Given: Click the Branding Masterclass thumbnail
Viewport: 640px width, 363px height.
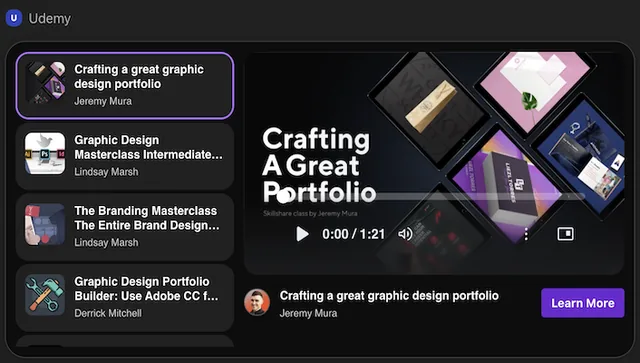Looking at the screenshot, I should pyautogui.click(x=45, y=224).
